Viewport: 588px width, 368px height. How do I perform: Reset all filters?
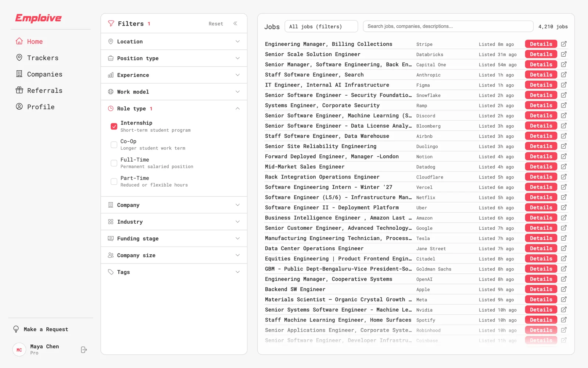(x=216, y=24)
